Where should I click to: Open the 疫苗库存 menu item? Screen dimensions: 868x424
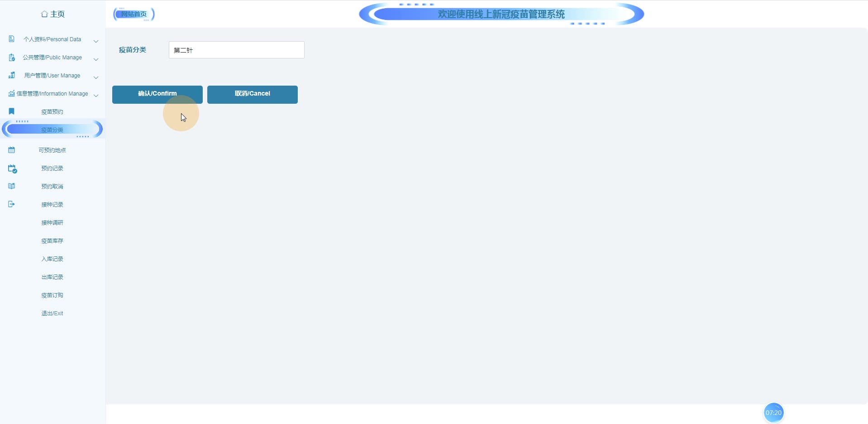coord(52,241)
